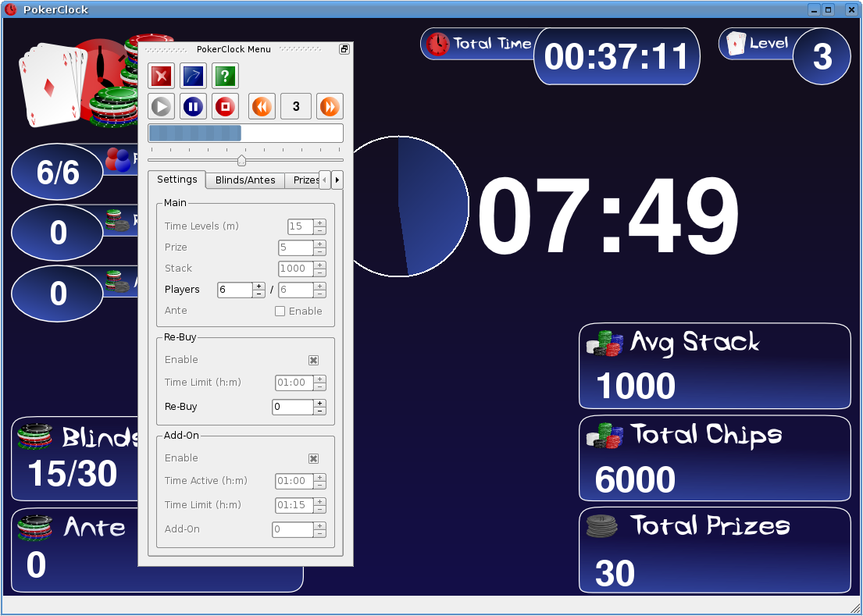The height and width of the screenshot is (616, 863).
Task: Increase current players with plus stepper
Action: (259, 286)
